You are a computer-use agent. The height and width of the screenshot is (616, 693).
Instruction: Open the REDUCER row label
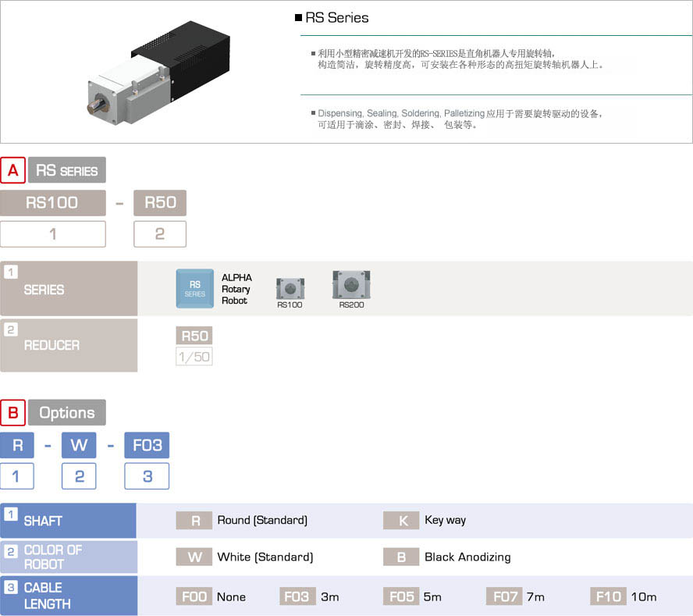(x=69, y=345)
